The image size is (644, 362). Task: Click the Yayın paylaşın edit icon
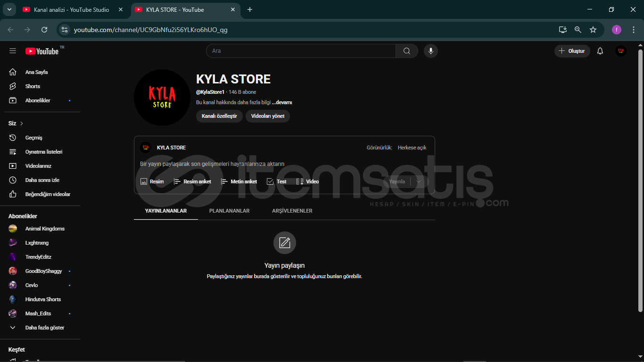[285, 243]
